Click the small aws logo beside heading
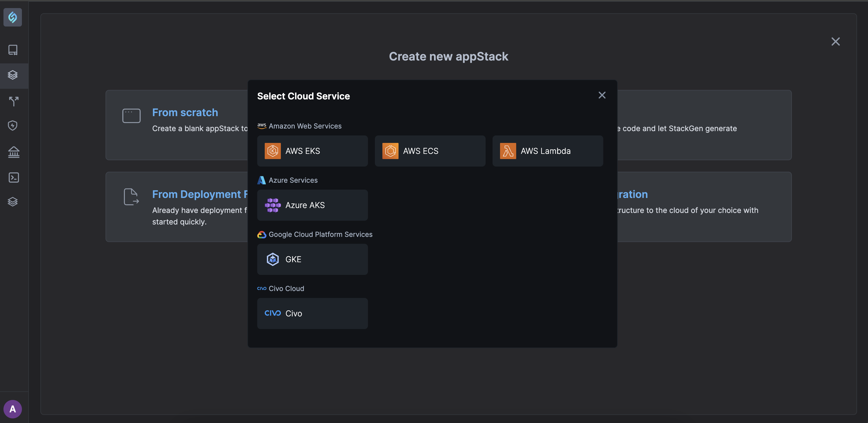The image size is (868, 423). pos(262,126)
